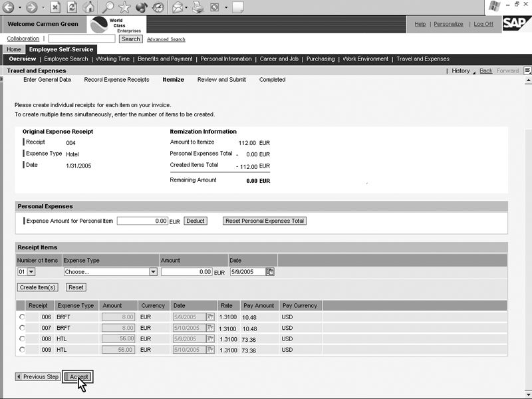The height and width of the screenshot is (399, 532).
Task: Click the Expense Amount for Personal Item field
Action: [x=142, y=221]
